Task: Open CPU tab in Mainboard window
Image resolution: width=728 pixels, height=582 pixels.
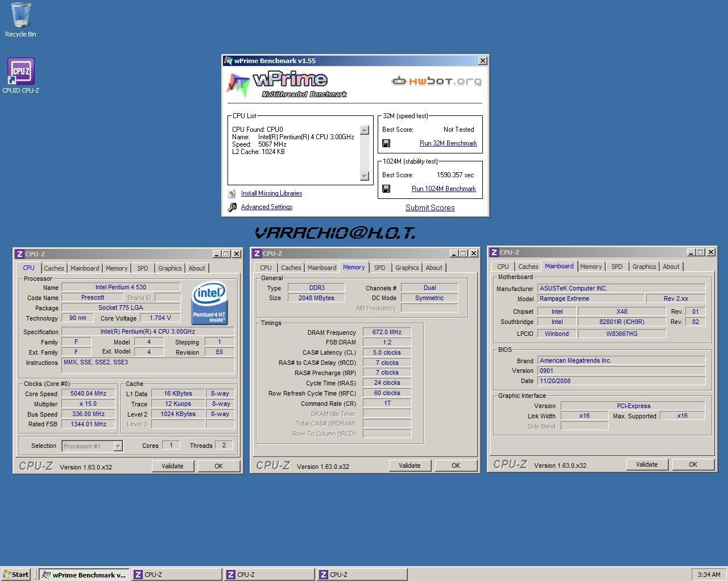Action: (503, 267)
